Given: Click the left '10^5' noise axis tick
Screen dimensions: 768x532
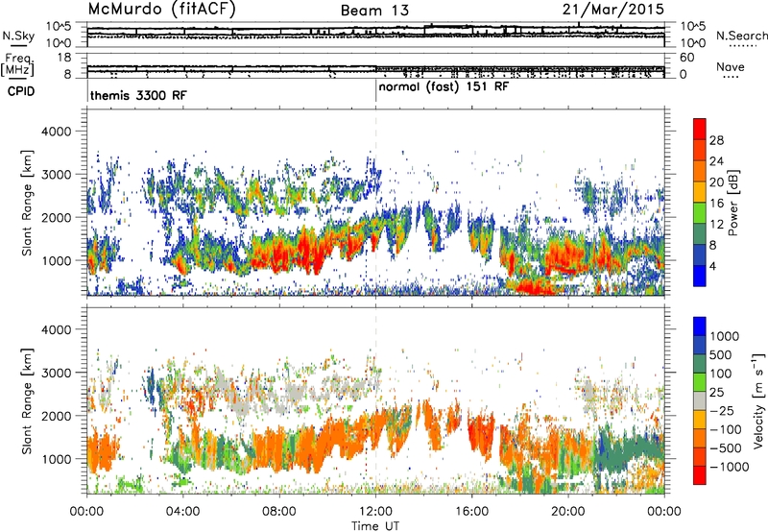Looking at the screenshot, I should [59, 27].
